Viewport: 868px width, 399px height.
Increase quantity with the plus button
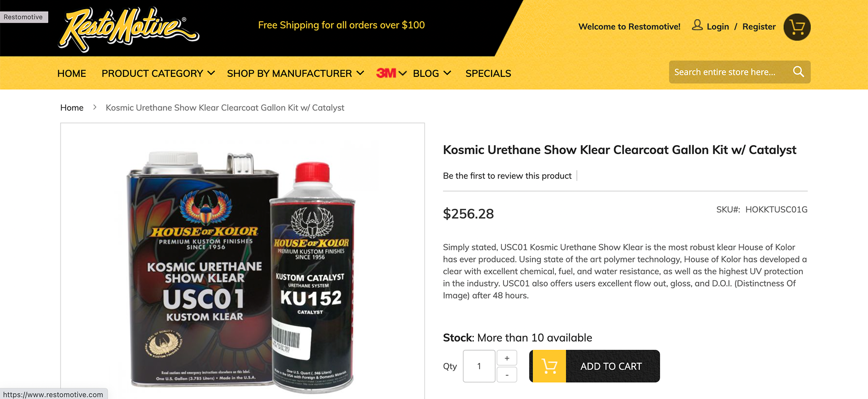(507, 358)
